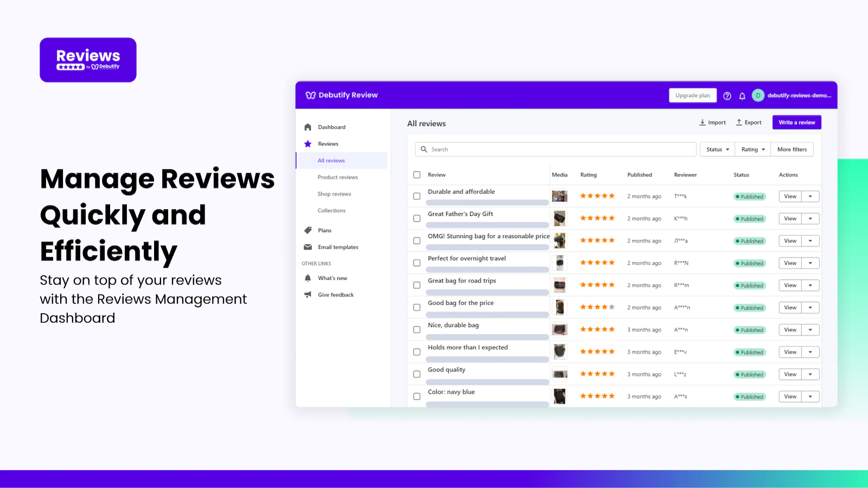Viewport: 868px width, 488px height.
Task: Expand actions arrow for Great bag for road trips
Action: click(810, 285)
